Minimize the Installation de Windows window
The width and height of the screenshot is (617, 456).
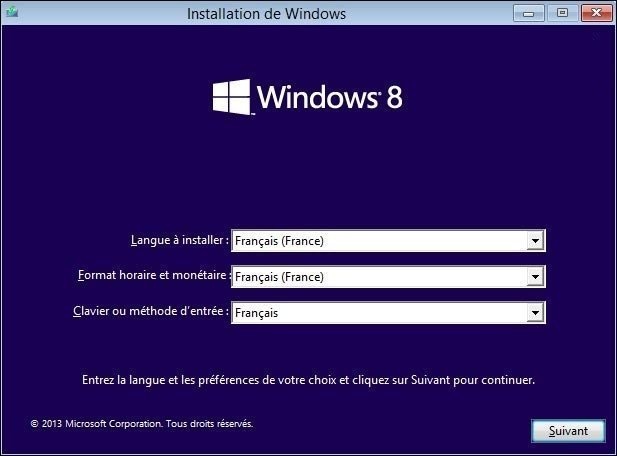529,14
